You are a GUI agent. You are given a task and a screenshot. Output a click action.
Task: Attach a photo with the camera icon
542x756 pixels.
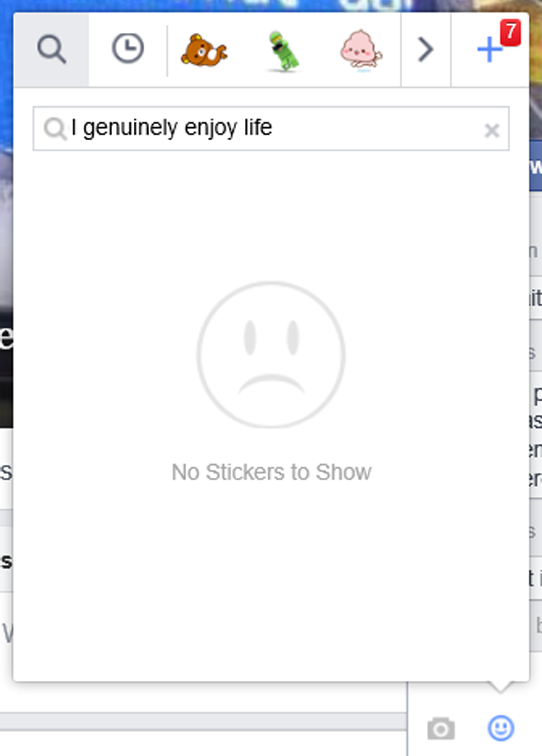click(x=441, y=728)
